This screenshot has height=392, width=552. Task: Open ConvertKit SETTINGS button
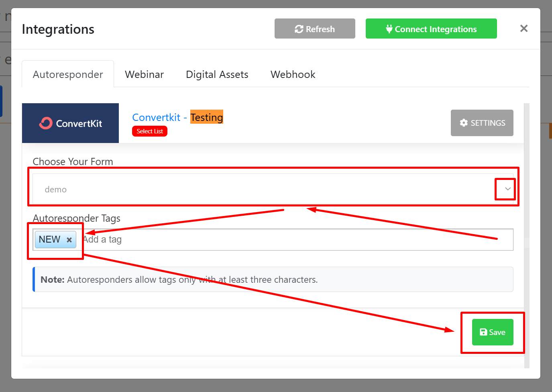(482, 123)
